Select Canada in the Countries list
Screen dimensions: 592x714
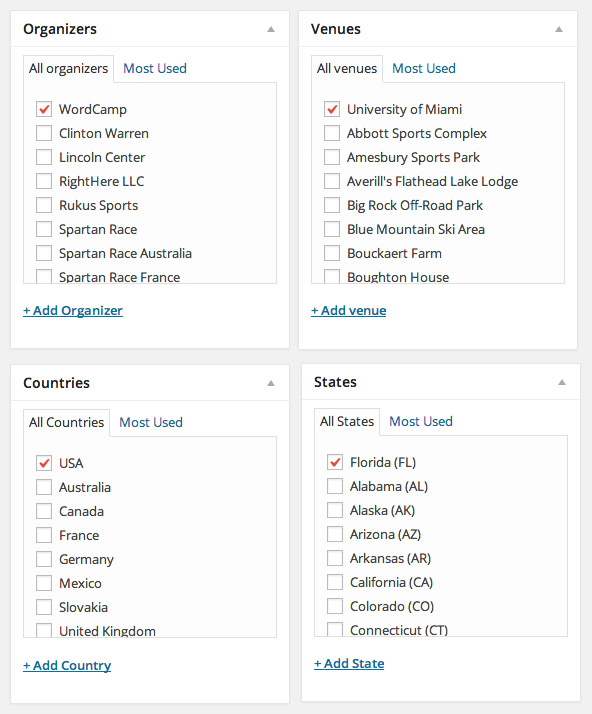point(44,511)
